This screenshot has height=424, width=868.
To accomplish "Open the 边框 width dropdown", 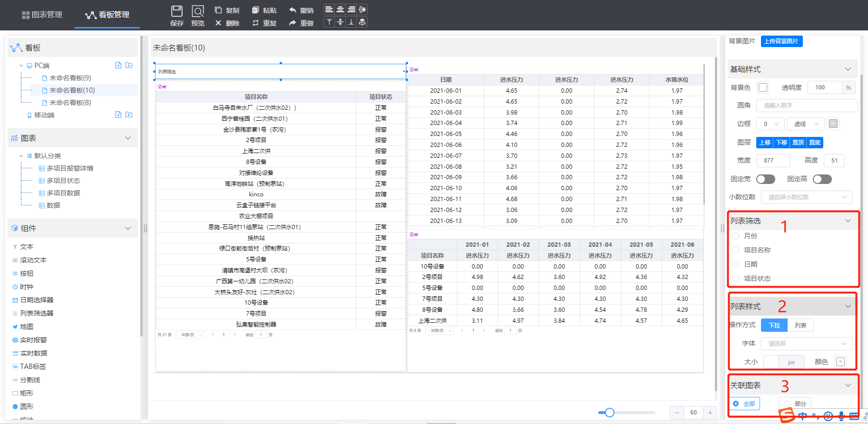I will 771,124.
